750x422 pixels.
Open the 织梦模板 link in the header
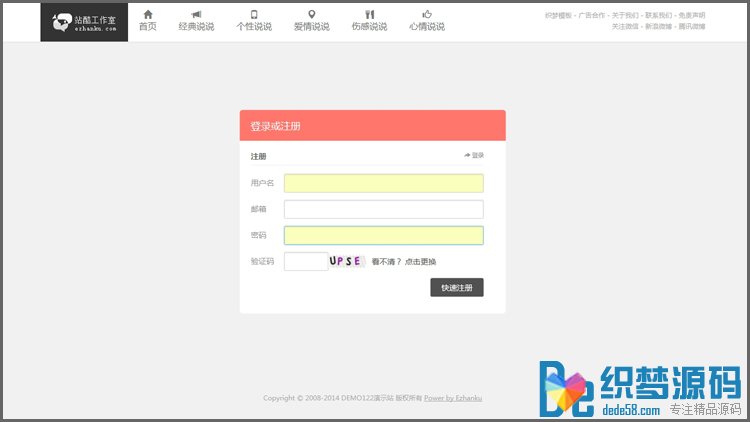click(x=558, y=15)
